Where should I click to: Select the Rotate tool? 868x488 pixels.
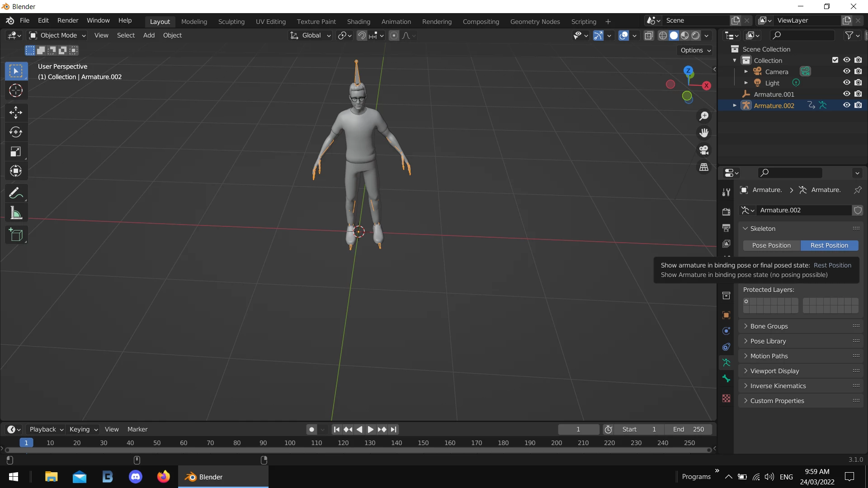click(16, 132)
